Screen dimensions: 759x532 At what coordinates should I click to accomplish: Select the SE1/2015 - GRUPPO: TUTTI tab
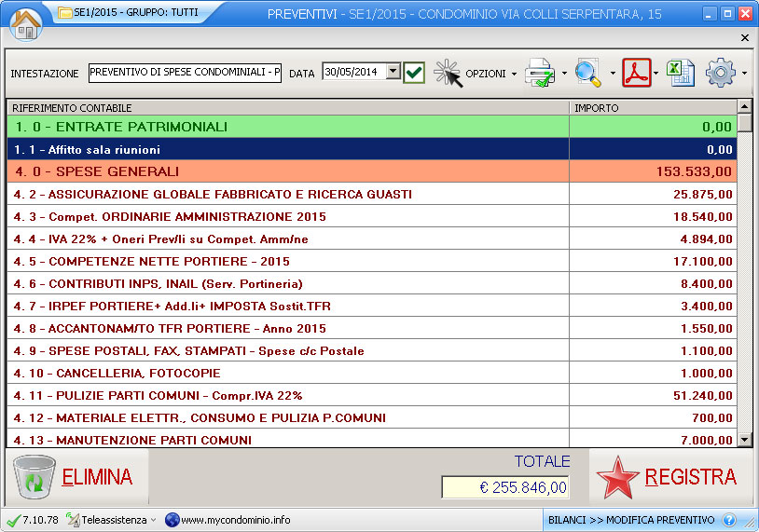click(x=122, y=13)
